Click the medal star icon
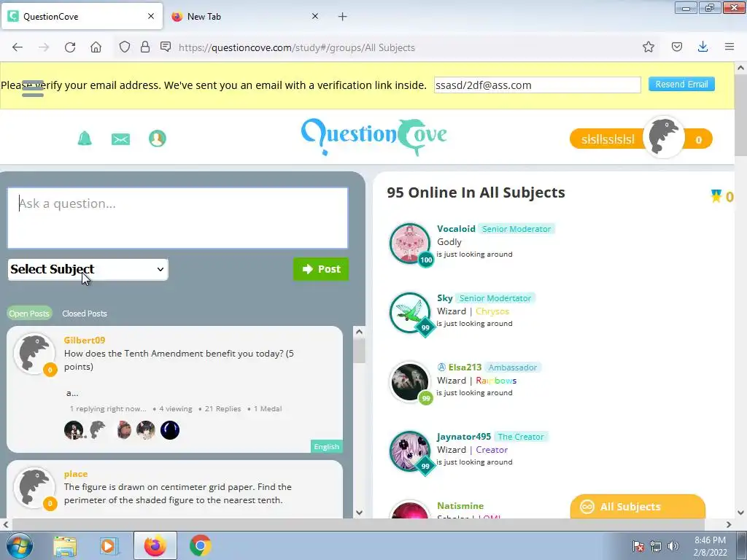 click(x=716, y=195)
